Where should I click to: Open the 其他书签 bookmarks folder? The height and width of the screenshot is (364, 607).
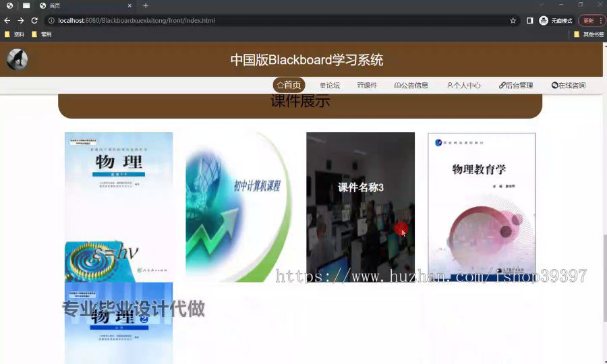[x=589, y=34]
